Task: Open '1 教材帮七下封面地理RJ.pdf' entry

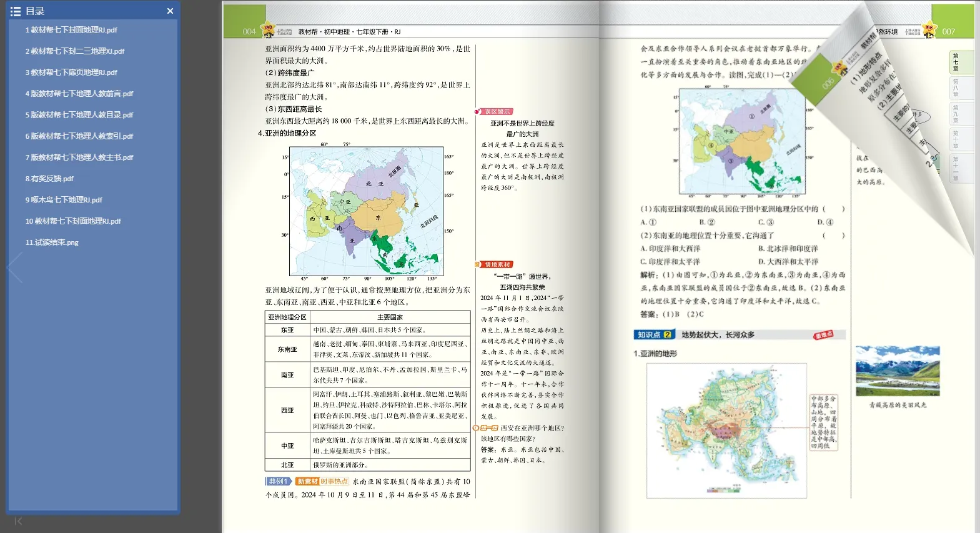Action: coord(71,30)
